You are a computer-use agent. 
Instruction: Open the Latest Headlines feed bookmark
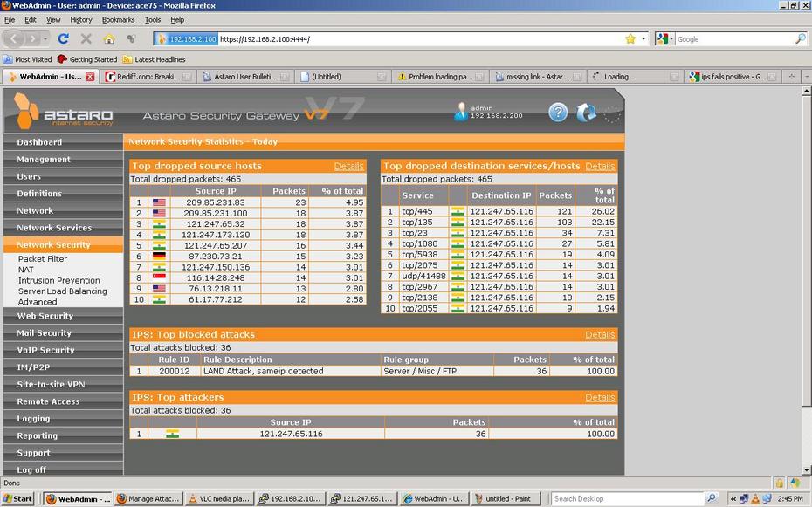(x=154, y=59)
